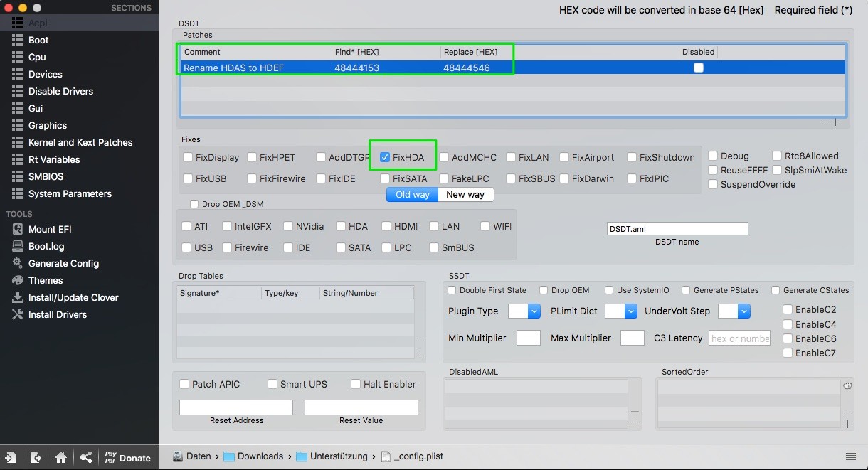
Task: Open the UnderVolt Step dropdown
Action: (734, 311)
